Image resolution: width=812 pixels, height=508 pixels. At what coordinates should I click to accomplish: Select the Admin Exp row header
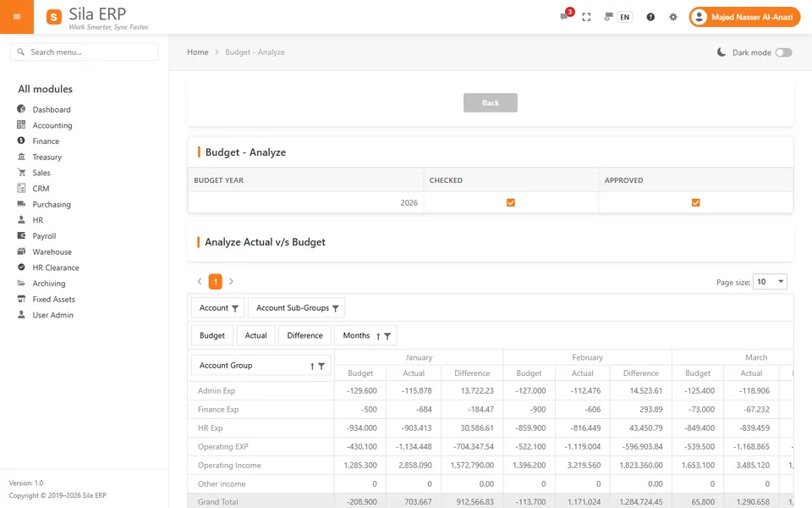click(261, 391)
